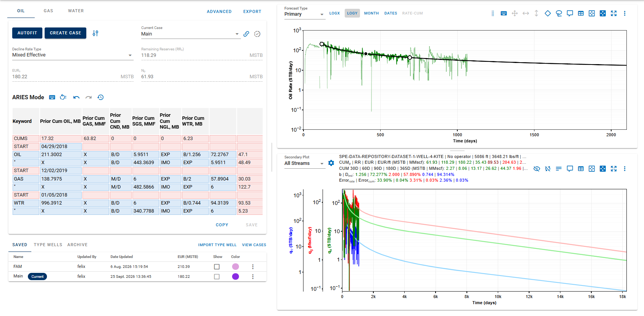Toggle LOGY axis scaling
Viewport: 644px width, 316px height.
(352, 13)
